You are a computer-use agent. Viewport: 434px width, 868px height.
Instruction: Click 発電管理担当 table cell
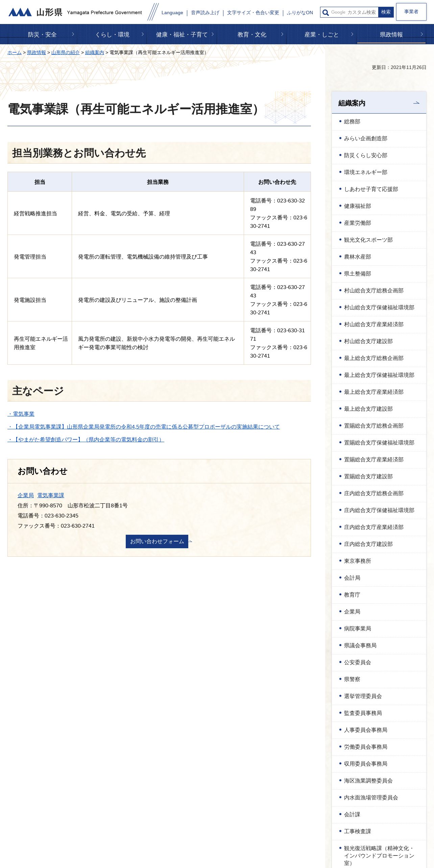tap(40, 257)
